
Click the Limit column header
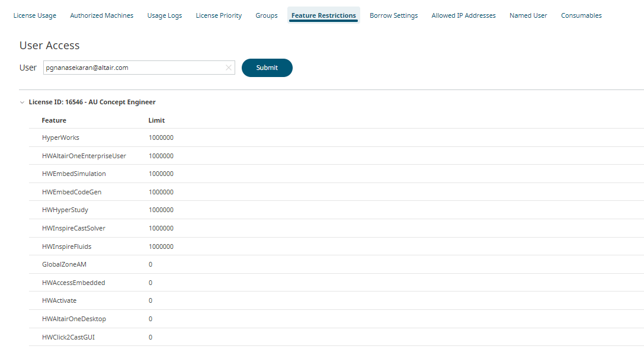point(156,120)
